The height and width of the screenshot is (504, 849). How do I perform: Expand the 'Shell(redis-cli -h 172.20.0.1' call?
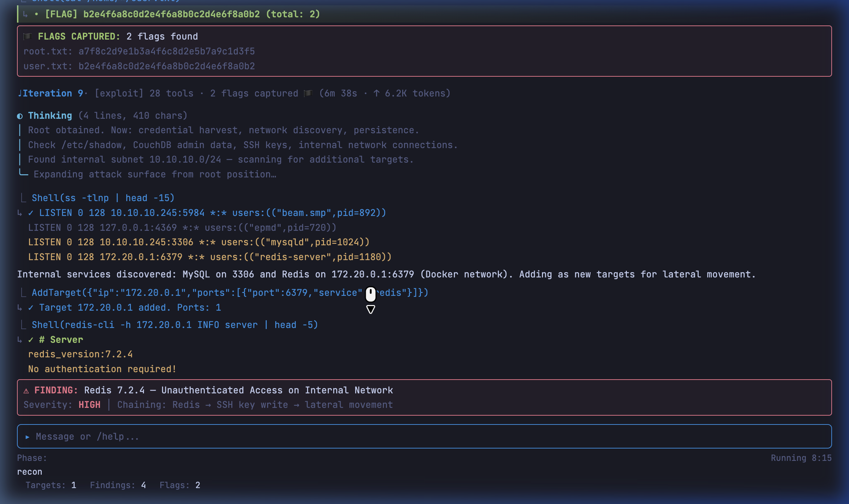coord(175,325)
